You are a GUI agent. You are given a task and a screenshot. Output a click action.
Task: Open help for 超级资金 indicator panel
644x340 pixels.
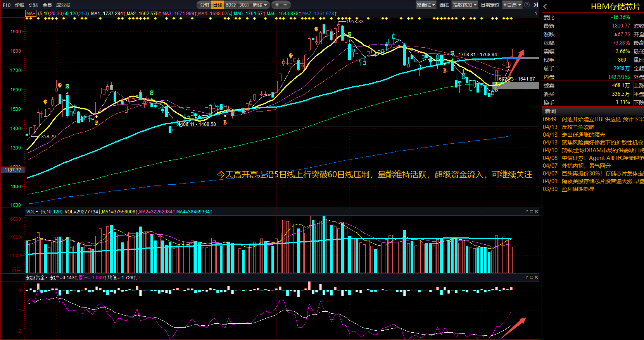click(x=527, y=277)
